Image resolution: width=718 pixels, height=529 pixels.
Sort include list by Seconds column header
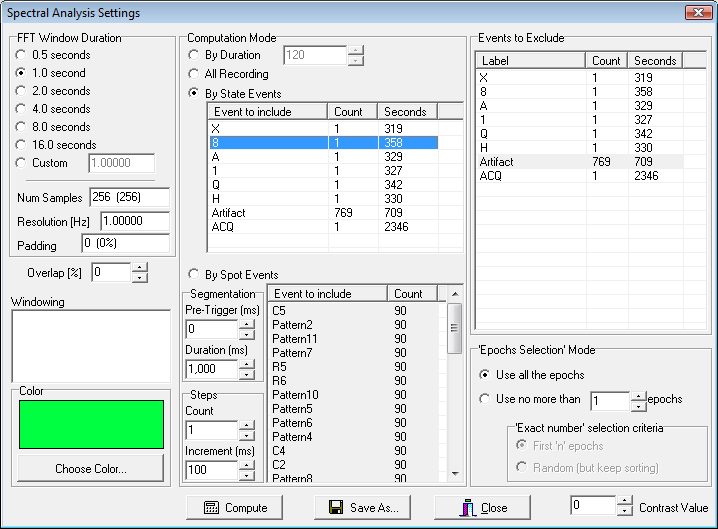click(408, 112)
